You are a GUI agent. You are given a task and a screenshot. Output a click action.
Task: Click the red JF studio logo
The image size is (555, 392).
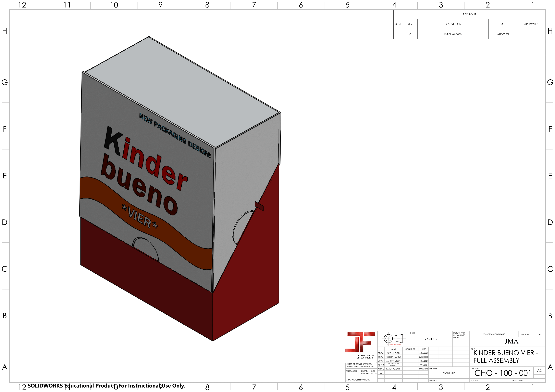(360, 342)
